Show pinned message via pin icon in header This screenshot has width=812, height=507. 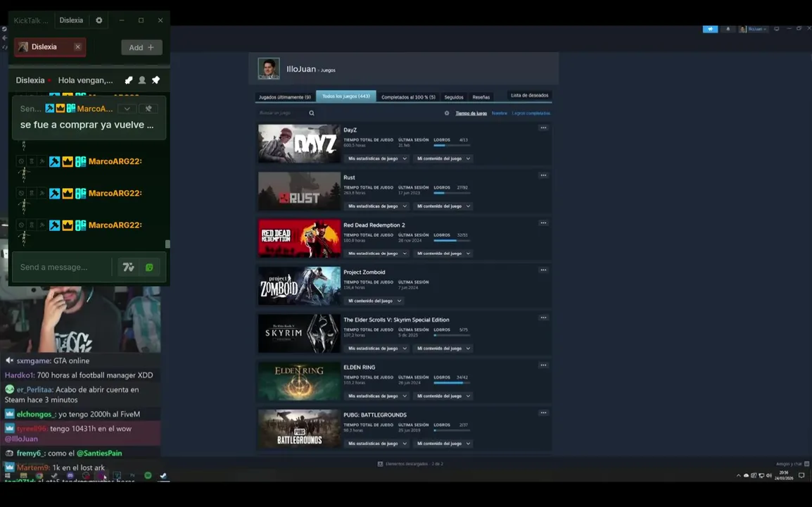(x=156, y=80)
